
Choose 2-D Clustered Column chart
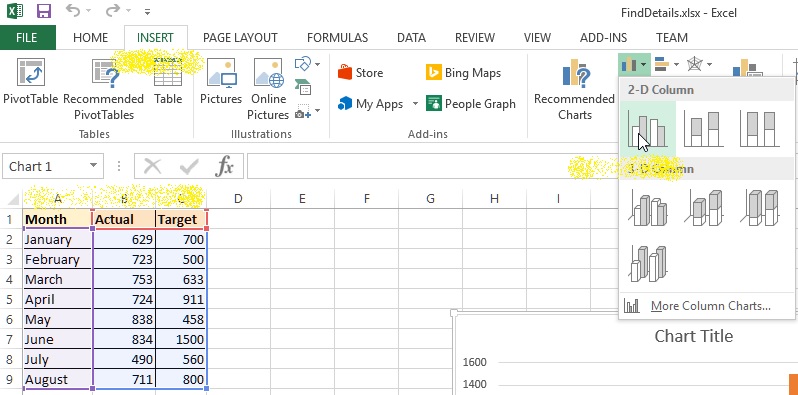[648, 128]
